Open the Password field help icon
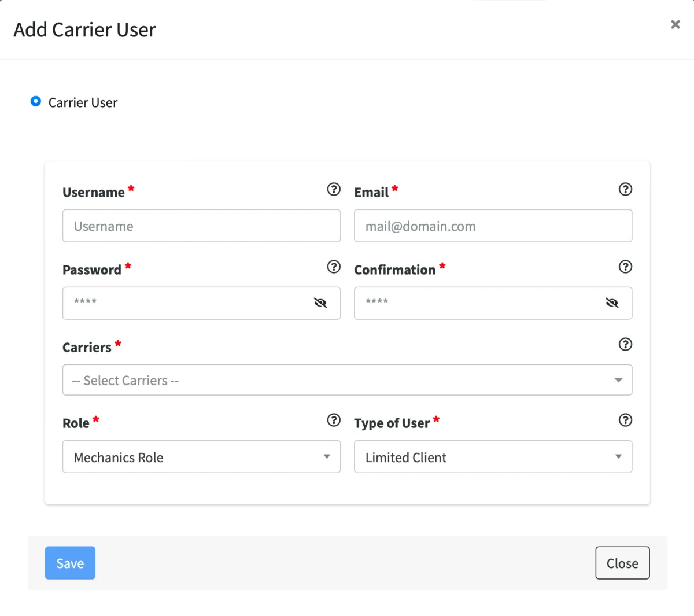The width and height of the screenshot is (694, 616). pyautogui.click(x=334, y=267)
